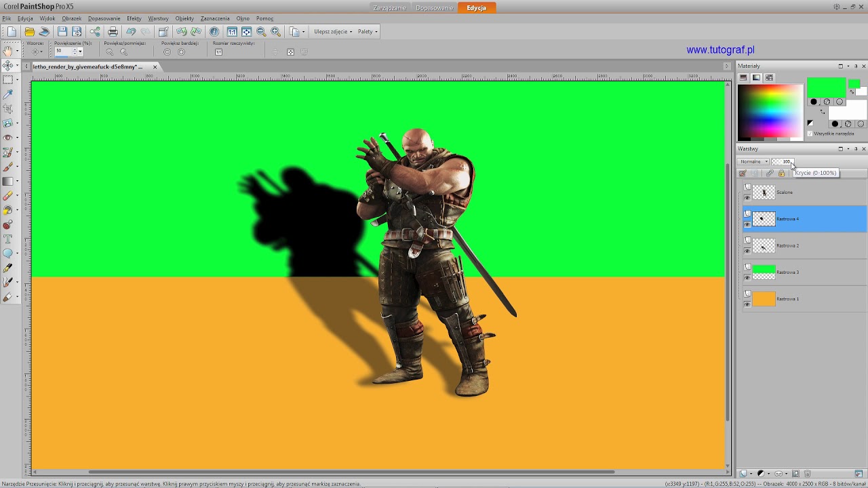
Task: Expand the Pan tool flyout arrow
Action: coord(17,51)
